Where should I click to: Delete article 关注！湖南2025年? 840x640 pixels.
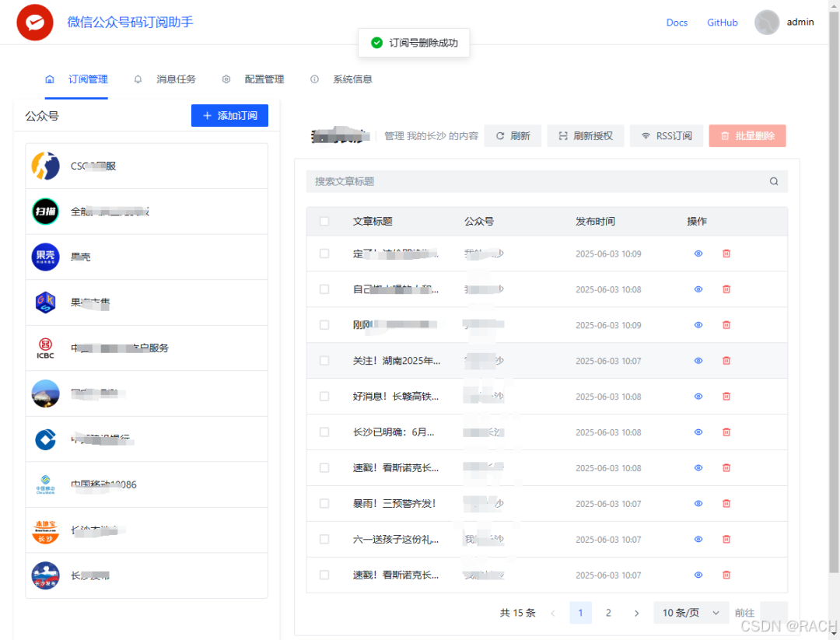(726, 360)
